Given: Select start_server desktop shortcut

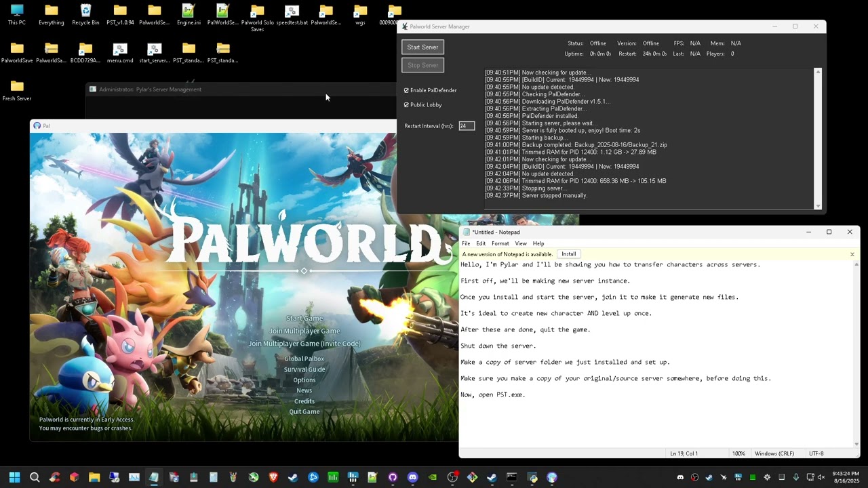Looking at the screenshot, I should click(154, 53).
